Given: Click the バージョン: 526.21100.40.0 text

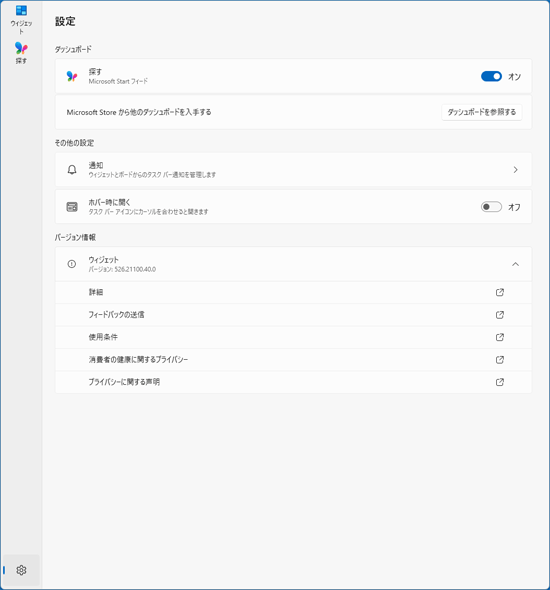Looking at the screenshot, I should click(x=122, y=269).
